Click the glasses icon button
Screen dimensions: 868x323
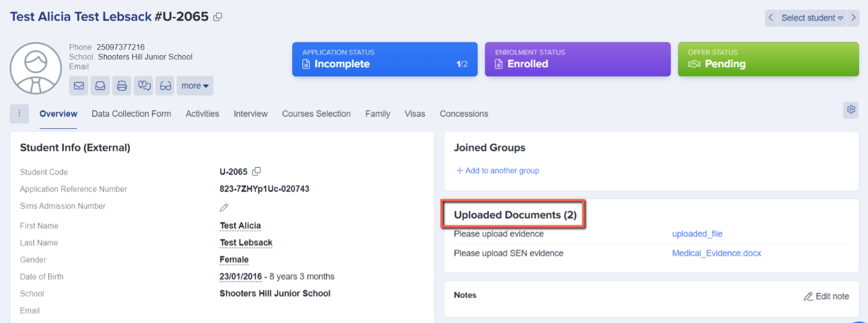pyautogui.click(x=165, y=86)
